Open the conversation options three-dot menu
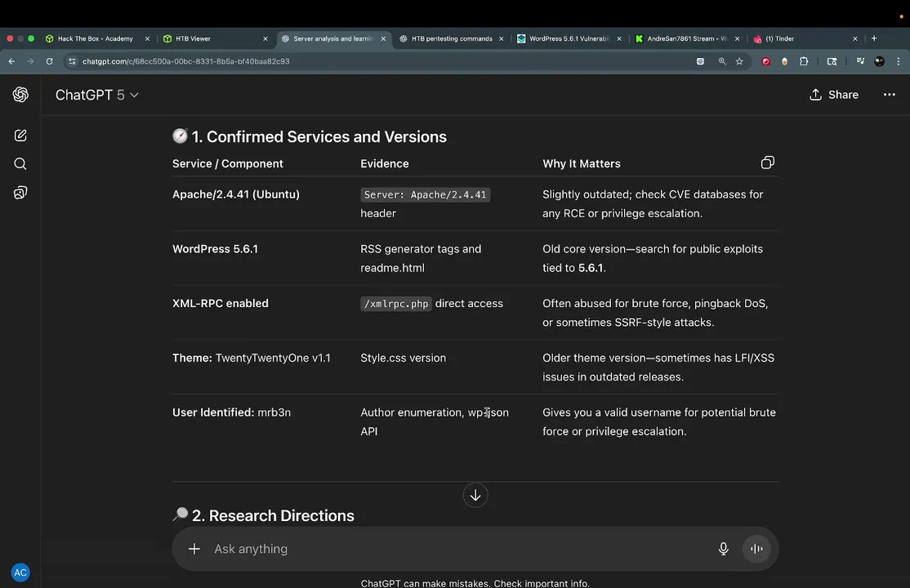910x588 pixels. 889,95
